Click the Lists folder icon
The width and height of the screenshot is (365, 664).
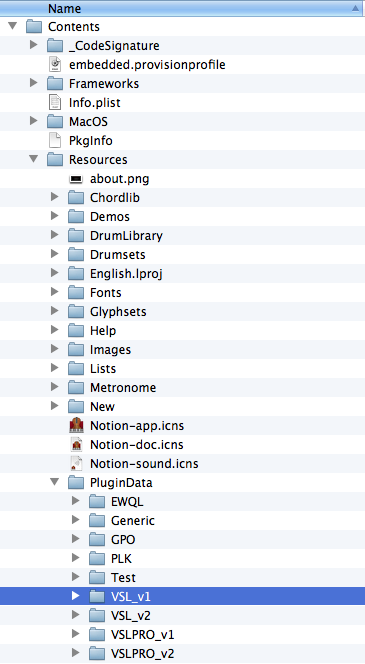pos(76,369)
